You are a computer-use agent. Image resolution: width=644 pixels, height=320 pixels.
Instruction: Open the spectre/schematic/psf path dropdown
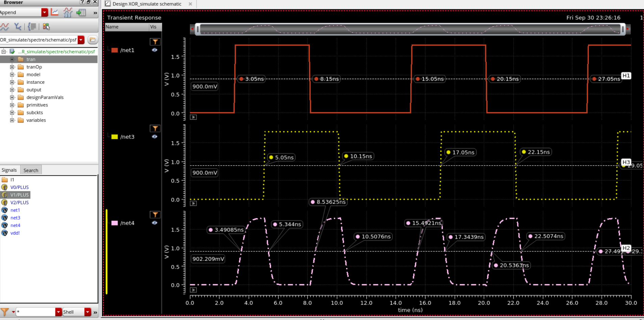click(81, 40)
